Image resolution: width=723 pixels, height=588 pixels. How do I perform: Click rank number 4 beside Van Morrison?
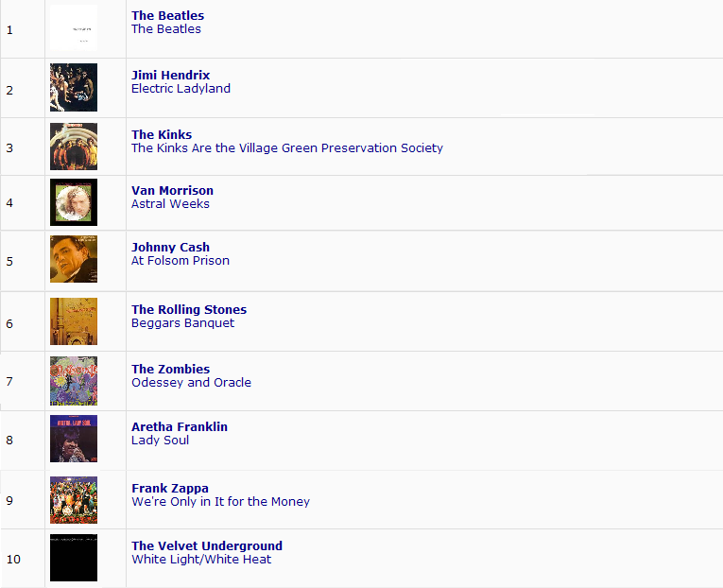coord(9,203)
